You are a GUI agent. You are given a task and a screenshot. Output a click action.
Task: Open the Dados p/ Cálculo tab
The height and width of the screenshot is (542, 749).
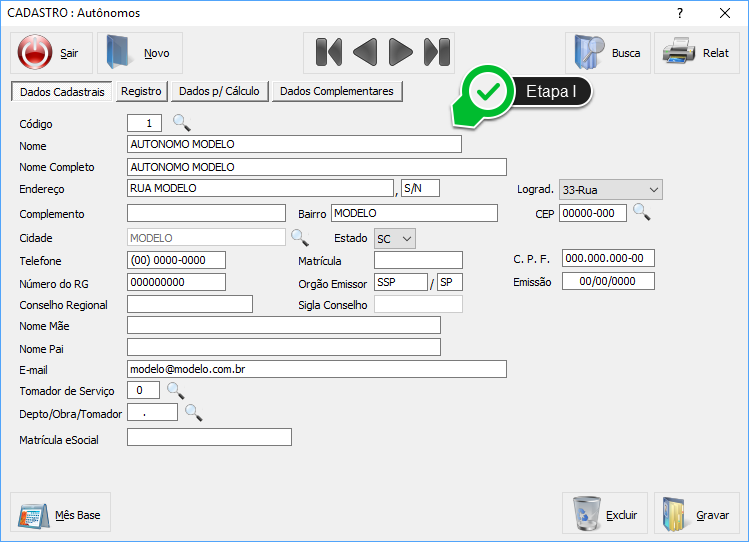coord(219,91)
